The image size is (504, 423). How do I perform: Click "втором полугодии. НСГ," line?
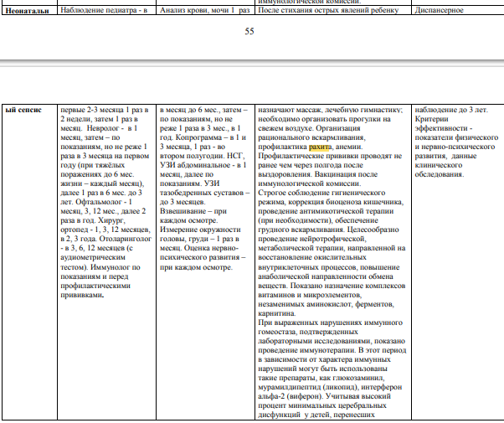202,157
